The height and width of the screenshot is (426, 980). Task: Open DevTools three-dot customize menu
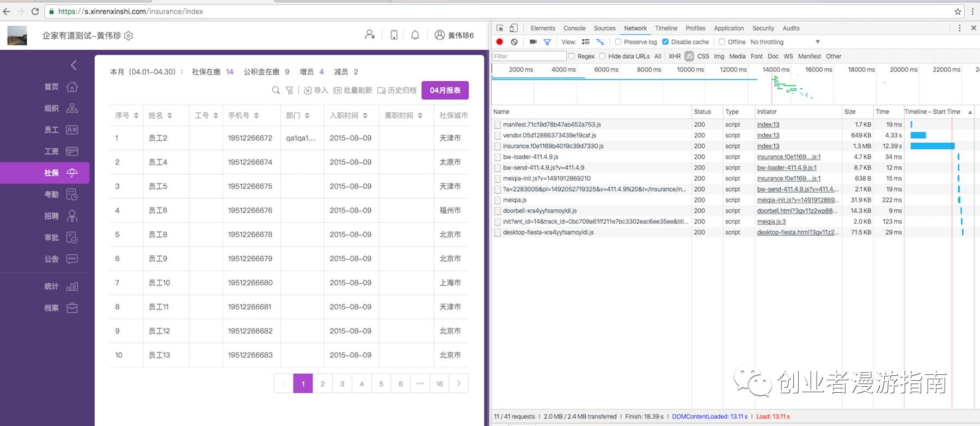click(959, 28)
